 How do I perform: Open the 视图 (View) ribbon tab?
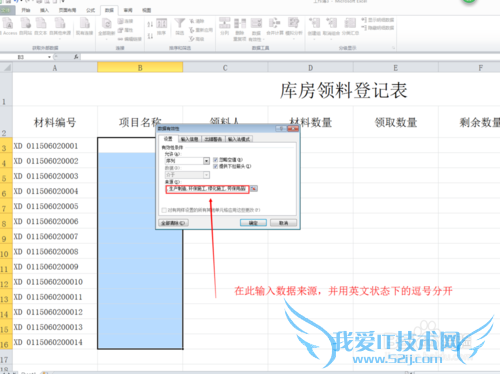click(147, 10)
